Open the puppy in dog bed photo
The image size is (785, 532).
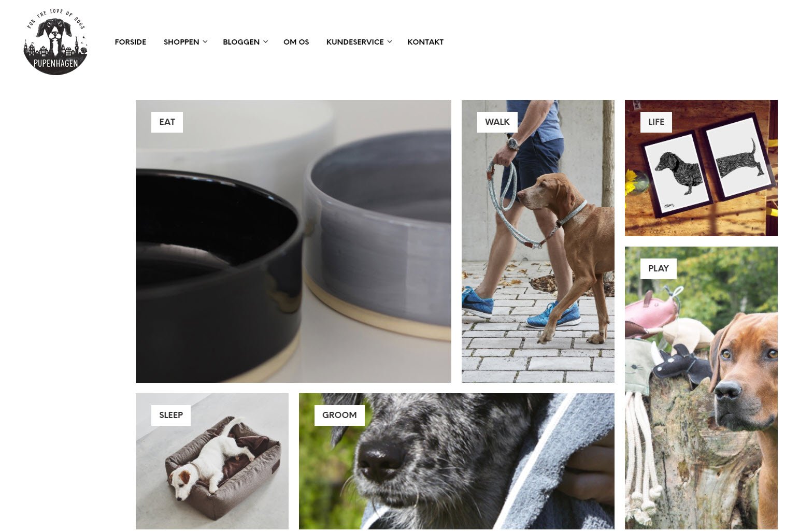point(212,462)
